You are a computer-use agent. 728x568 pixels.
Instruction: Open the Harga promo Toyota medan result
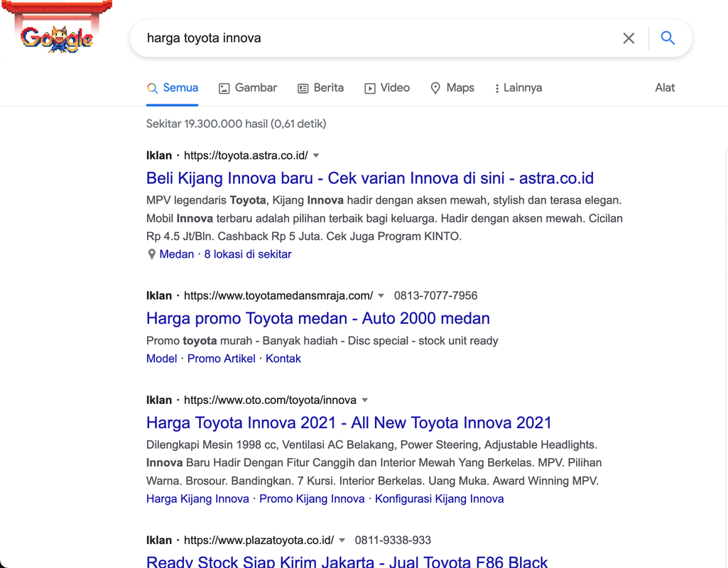tap(317, 318)
